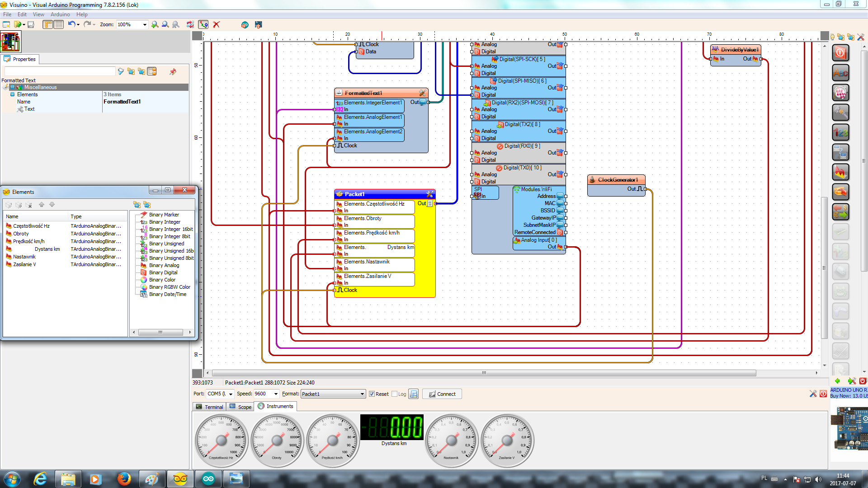Select the ClockGenerator1 component header
Image resolution: width=868 pixels, height=488 pixels.
point(617,180)
